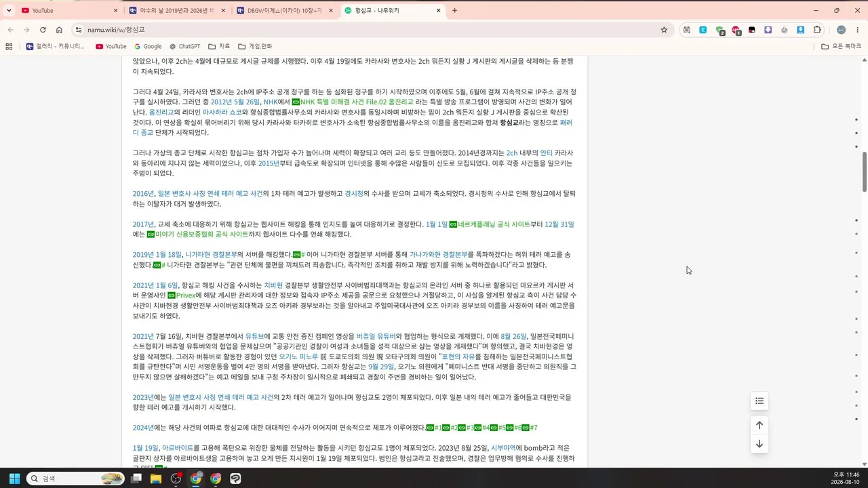Viewport: 868px width, 488px height.
Task: Open the browser home page button
Action: pos(59,30)
